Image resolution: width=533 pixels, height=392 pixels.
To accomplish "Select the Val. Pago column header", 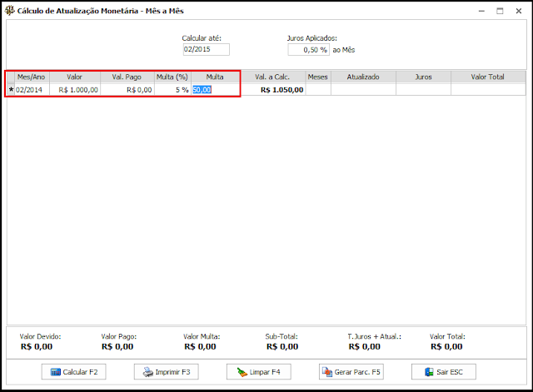I will (127, 77).
